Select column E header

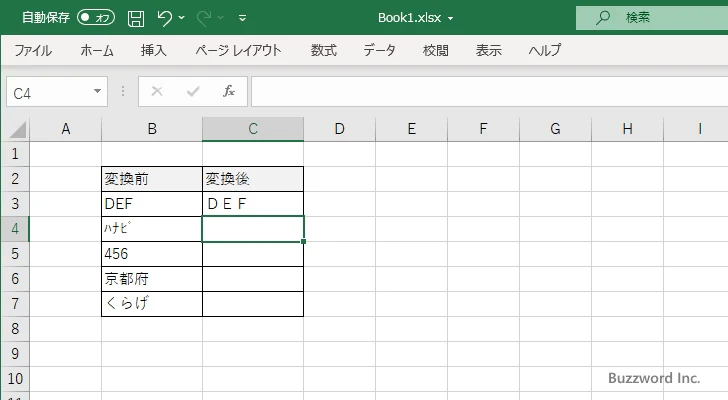(411, 129)
